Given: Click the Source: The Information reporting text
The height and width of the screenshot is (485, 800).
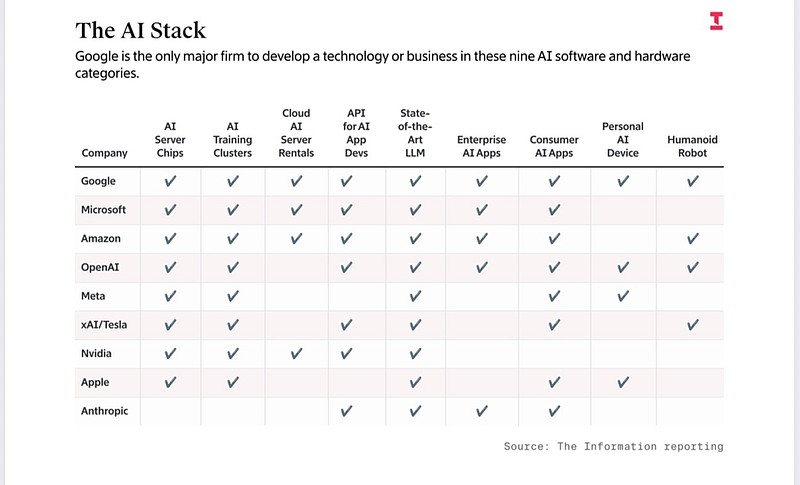Looking at the screenshot, I should [613, 446].
